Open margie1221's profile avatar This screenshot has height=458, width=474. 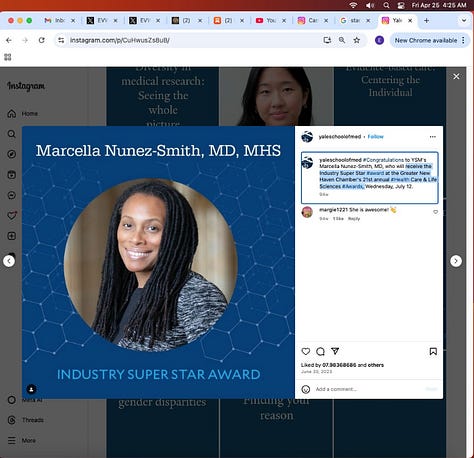(x=307, y=212)
